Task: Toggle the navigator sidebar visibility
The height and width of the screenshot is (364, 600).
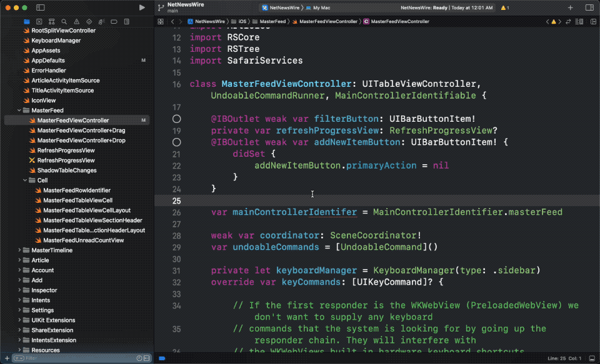Action: click(40, 7)
